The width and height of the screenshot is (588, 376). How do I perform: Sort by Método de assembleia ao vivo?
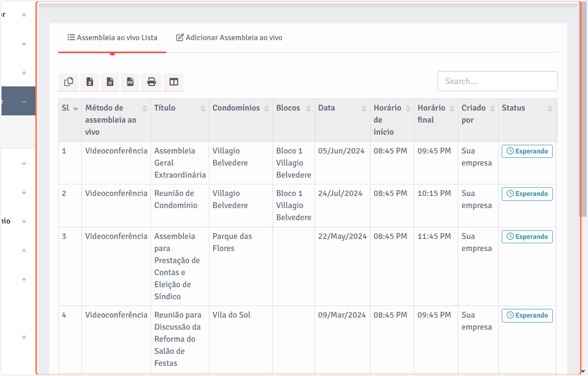pos(145,108)
